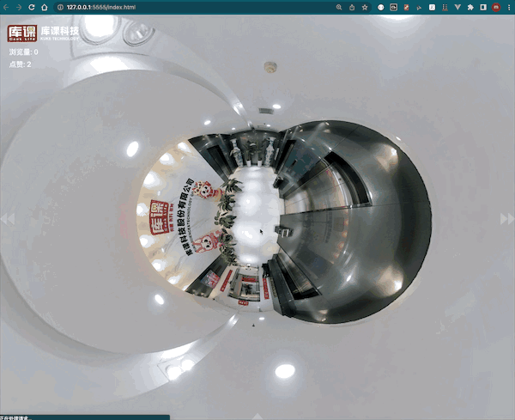Screen dimensions: 515x420
Task: Click the 库课科技 company name text
Action: pos(60,31)
